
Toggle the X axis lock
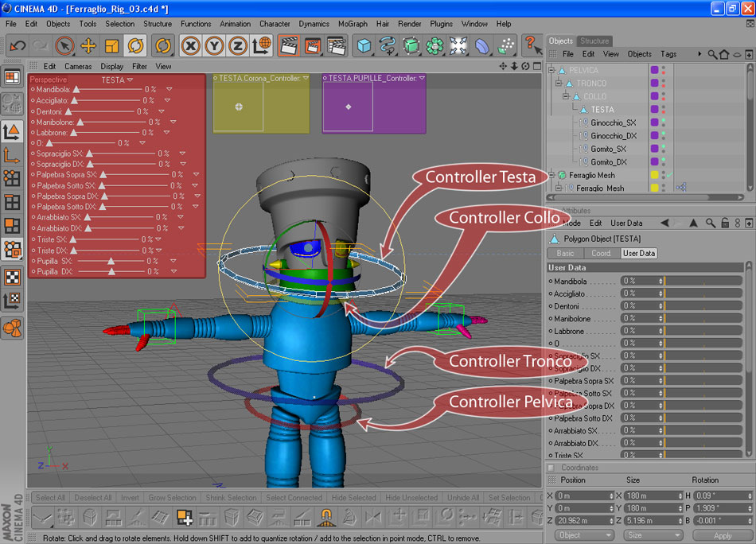pyautogui.click(x=190, y=46)
